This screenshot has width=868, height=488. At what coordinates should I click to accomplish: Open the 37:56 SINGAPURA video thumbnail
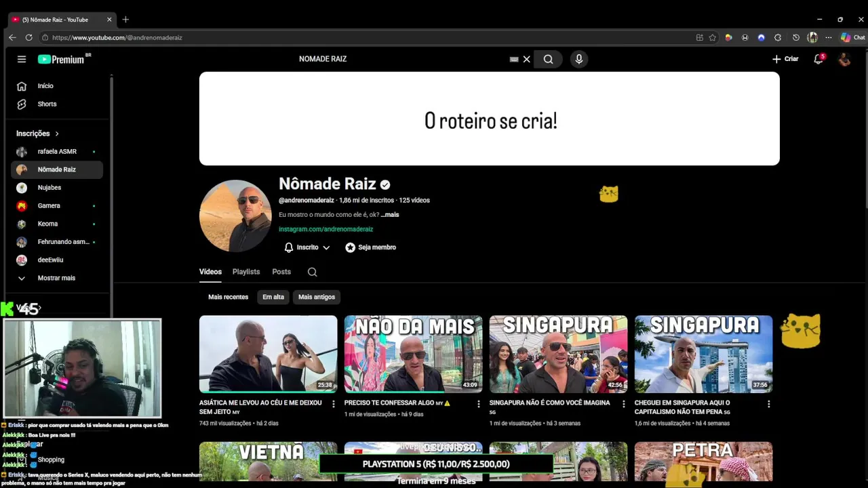coord(703,354)
